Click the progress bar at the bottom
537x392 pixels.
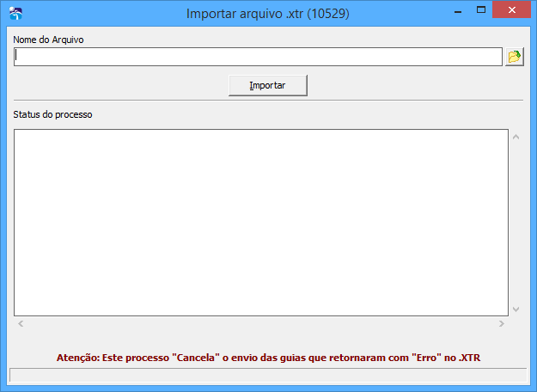(x=268, y=375)
